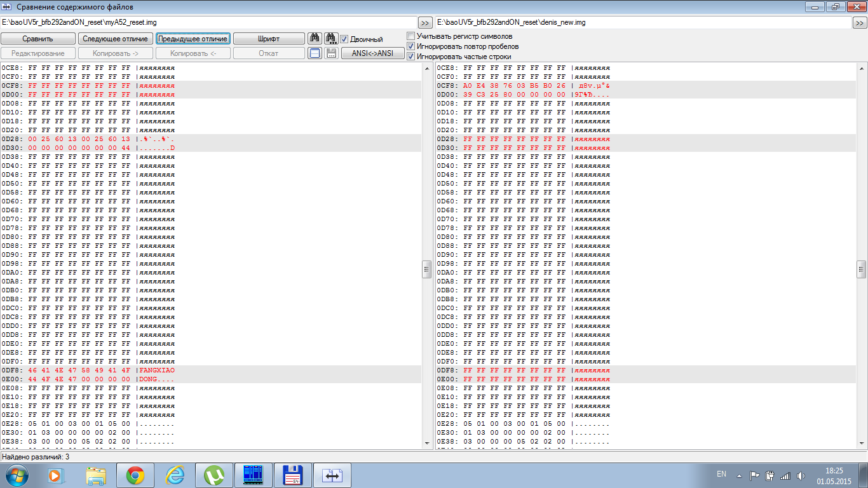Click the blue window layout icon
Screen dimensions: 868x488
pos(315,53)
